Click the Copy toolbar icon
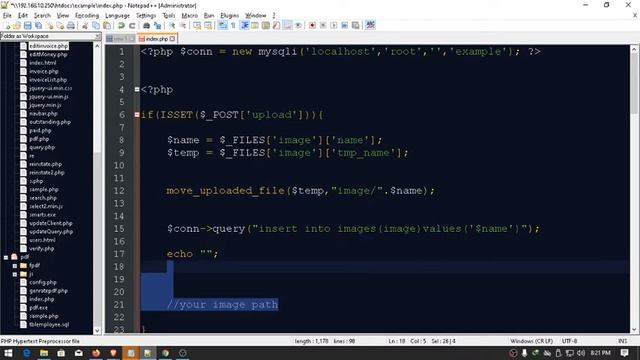This screenshot has height=360, width=640. [96, 25]
